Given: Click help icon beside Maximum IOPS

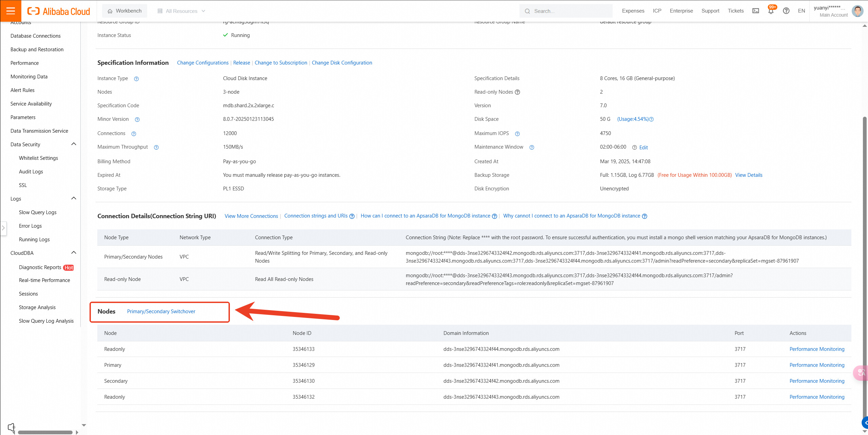Looking at the screenshot, I should [517, 134].
